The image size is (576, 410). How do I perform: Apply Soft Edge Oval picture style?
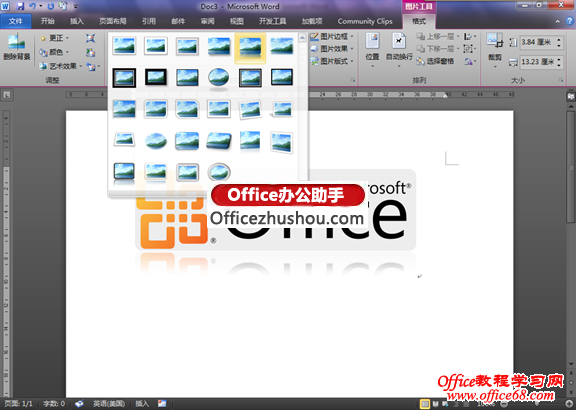coord(156,141)
